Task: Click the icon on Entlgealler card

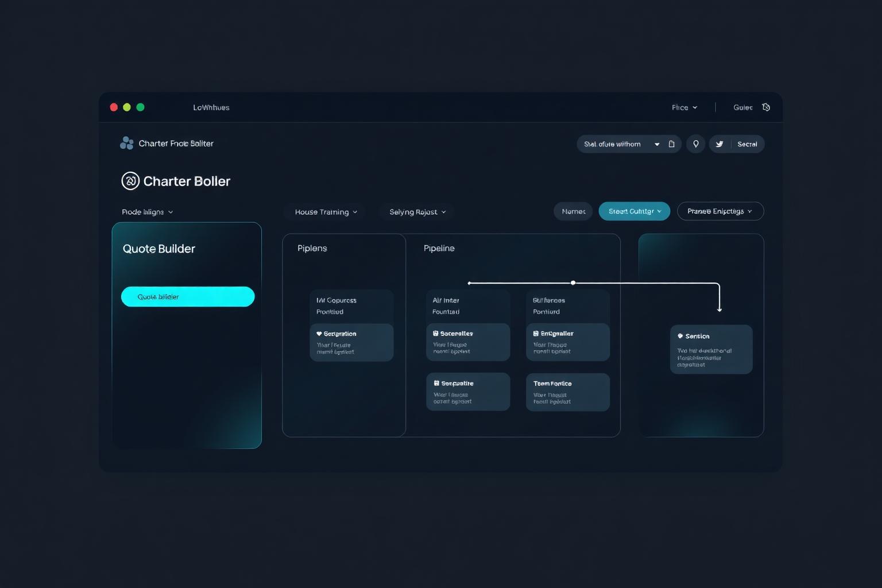Action: click(x=536, y=333)
